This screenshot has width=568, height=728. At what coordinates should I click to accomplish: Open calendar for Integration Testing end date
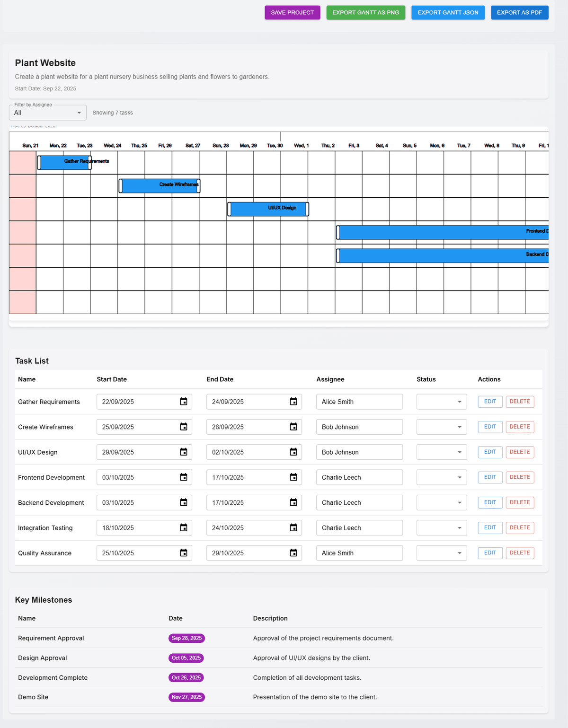[293, 527]
